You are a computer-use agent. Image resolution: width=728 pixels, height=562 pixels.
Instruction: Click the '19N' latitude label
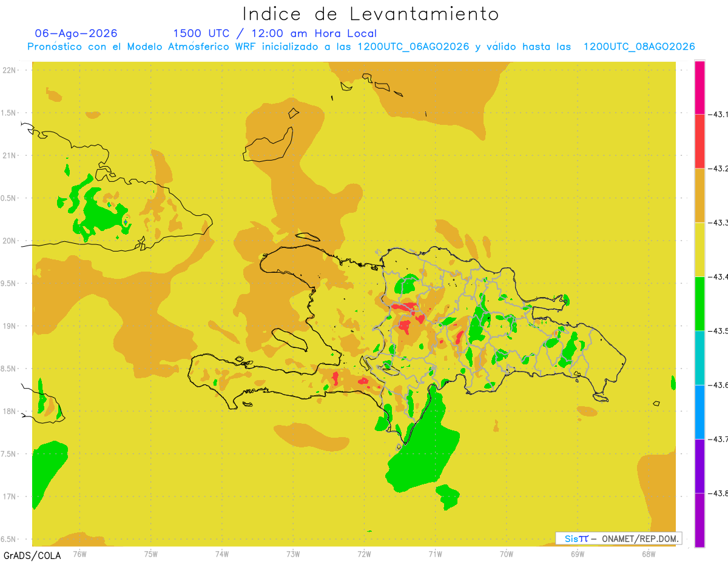point(10,326)
